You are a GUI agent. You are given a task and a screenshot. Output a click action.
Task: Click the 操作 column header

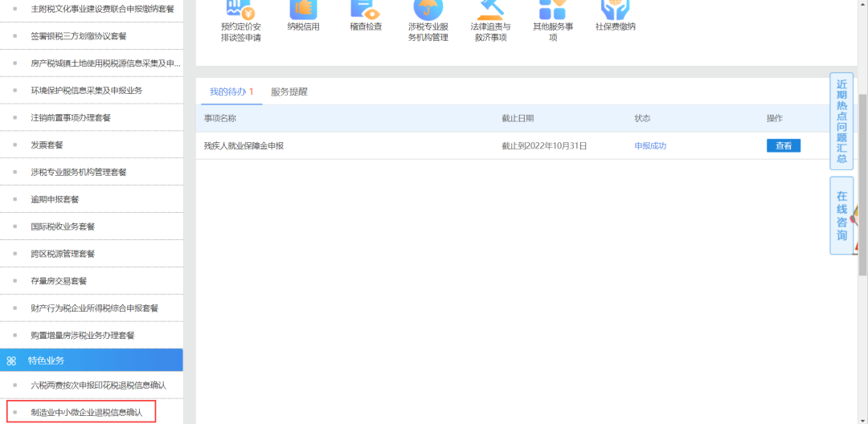pos(775,118)
